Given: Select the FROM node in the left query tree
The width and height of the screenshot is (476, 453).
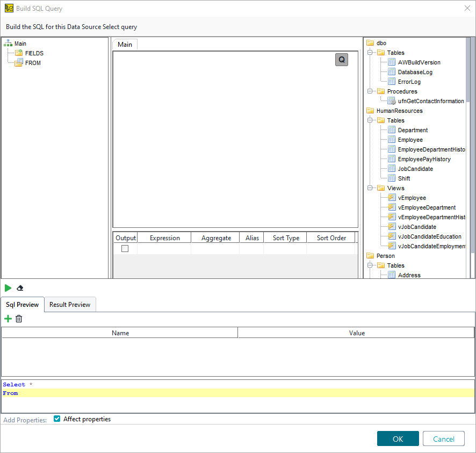Looking at the screenshot, I should tap(33, 62).
